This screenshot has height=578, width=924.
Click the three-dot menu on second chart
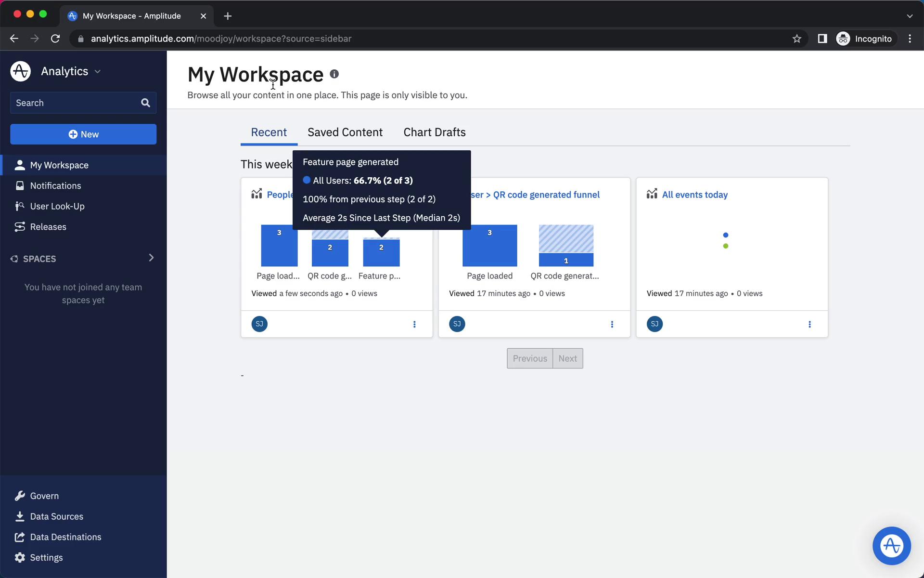[x=612, y=324]
